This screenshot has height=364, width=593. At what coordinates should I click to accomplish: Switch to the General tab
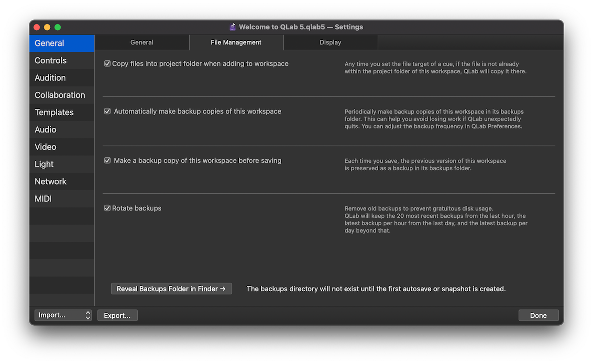(141, 42)
